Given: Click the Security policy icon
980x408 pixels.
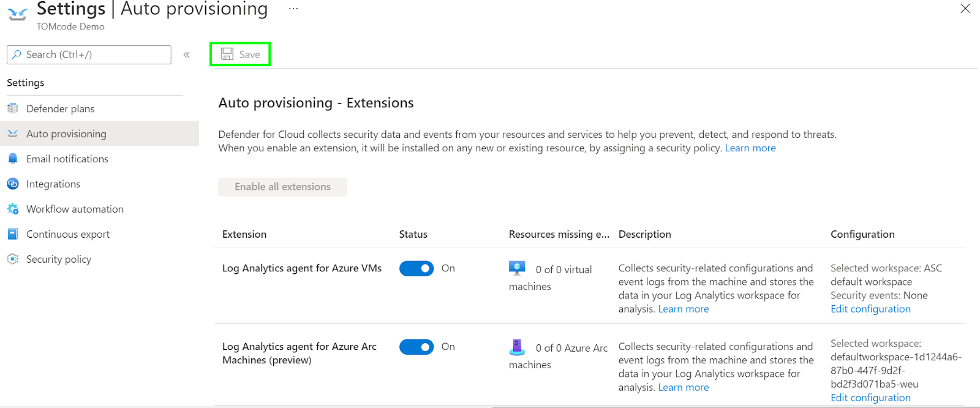Looking at the screenshot, I should [x=13, y=259].
